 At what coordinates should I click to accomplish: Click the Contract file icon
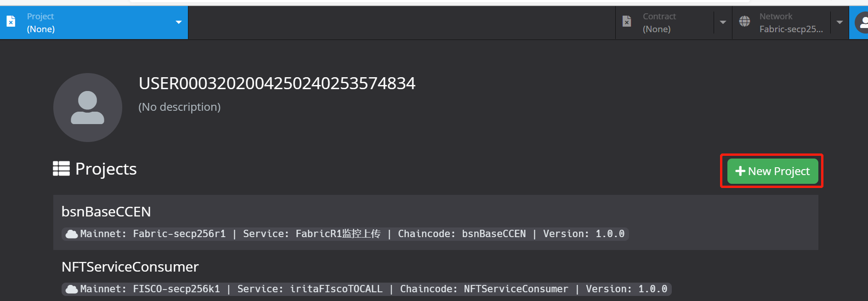(x=627, y=21)
